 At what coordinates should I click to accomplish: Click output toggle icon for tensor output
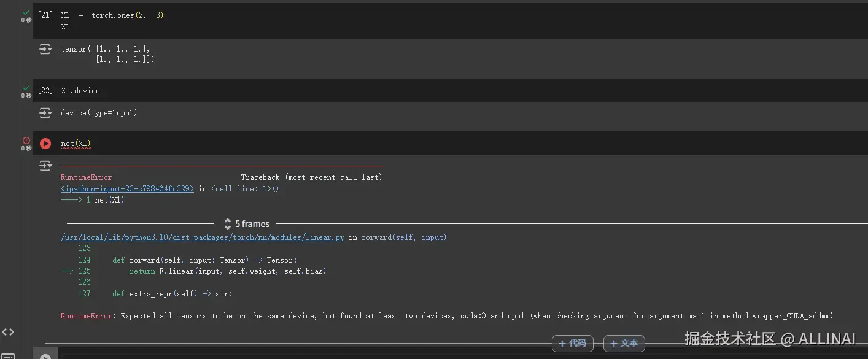pos(45,49)
